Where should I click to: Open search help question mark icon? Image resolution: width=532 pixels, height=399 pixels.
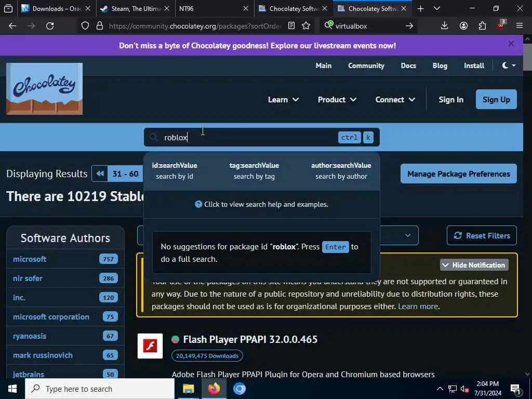pyautogui.click(x=198, y=204)
